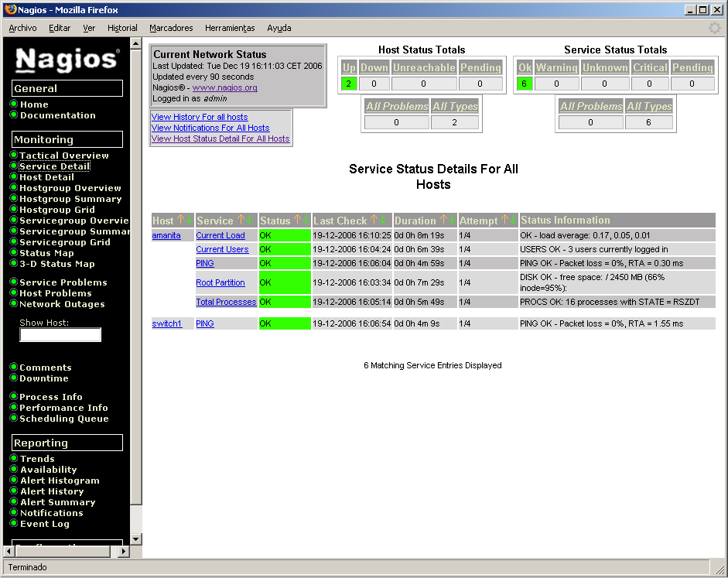This screenshot has width=728, height=578.
Task: Follow the www.nagios.org link
Action: coord(224,87)
